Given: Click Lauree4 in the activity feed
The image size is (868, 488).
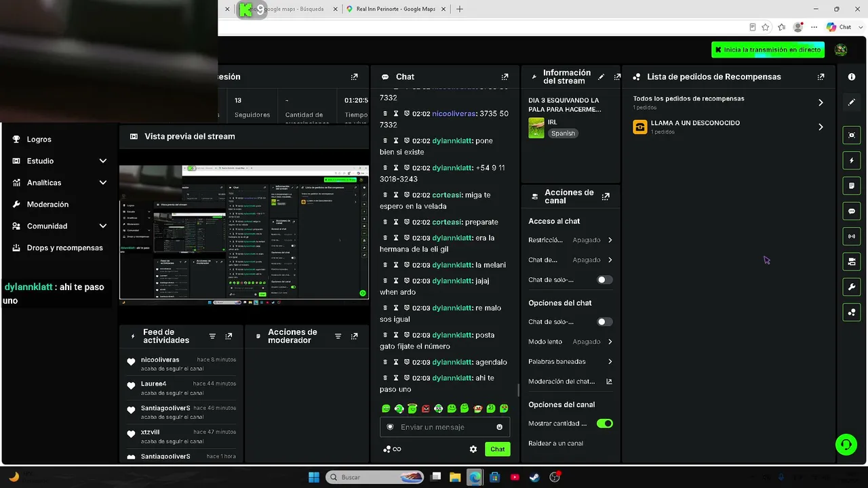Looking at the screenshot, I should click(153, 384).
